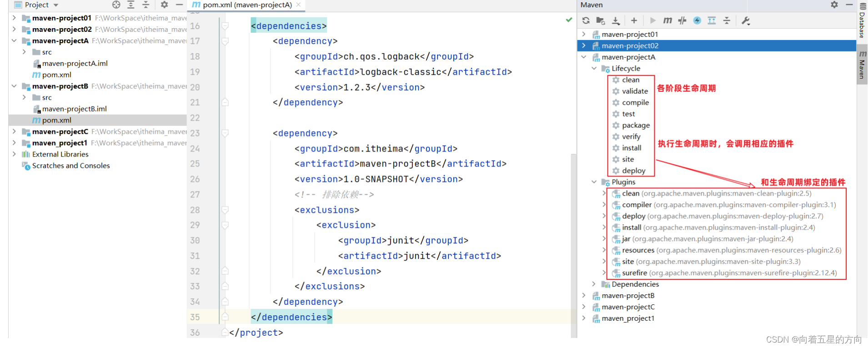This screenshot has height=348, width=868.
Task: Expand maven-project02 in Project tree
Action: (x=14, y=29)
